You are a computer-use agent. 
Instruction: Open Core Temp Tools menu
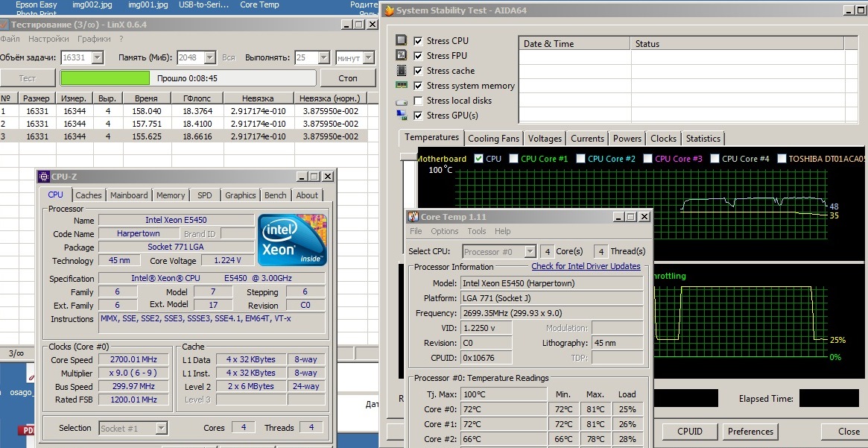[476, 232]
